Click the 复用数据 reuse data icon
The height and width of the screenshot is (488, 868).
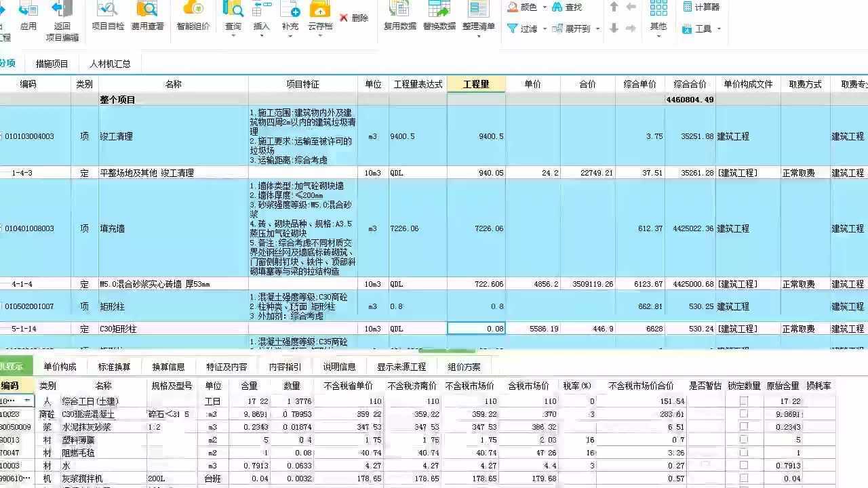pos(400,9)
